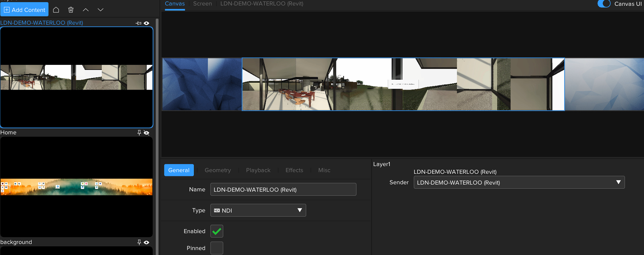This screenshot has width=644, height=255.
Task: Move layer up with the up arrow
Action: [86, 10]
